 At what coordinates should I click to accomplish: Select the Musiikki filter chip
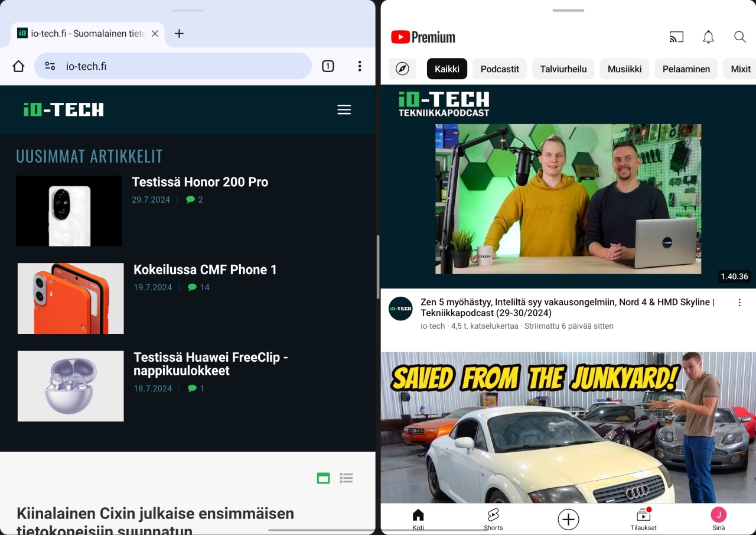coord(625,69)
